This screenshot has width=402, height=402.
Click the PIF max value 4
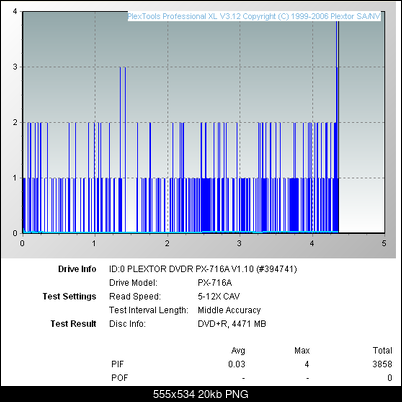pyautogui.click(x=307, y=364)
